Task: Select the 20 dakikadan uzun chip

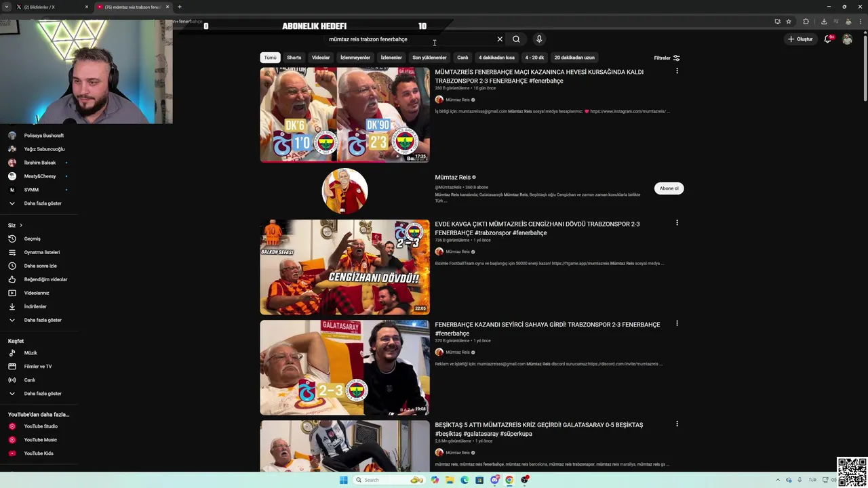Action: point(574,58)
